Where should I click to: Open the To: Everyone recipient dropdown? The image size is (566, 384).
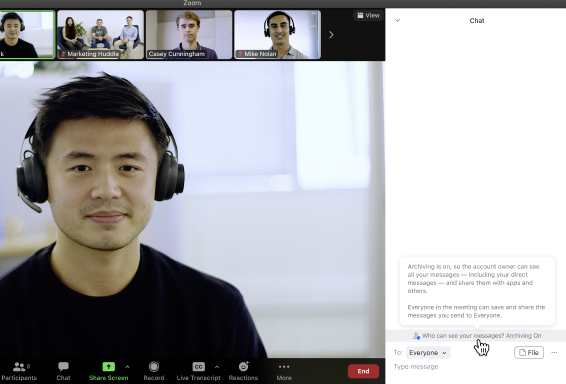(x=428, y=353)
